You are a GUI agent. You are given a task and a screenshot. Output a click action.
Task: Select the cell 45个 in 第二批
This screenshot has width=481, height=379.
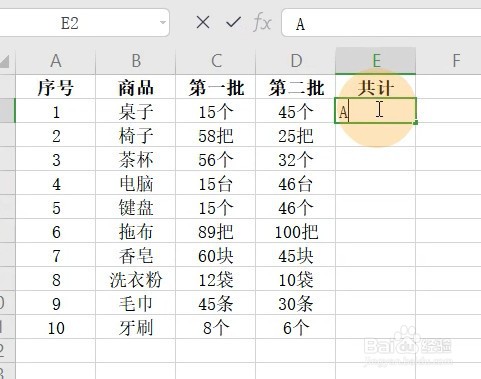click(296, 111)
